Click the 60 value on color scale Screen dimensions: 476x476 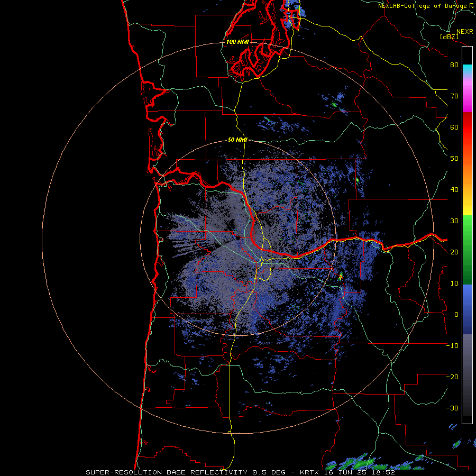pos(454,127)
